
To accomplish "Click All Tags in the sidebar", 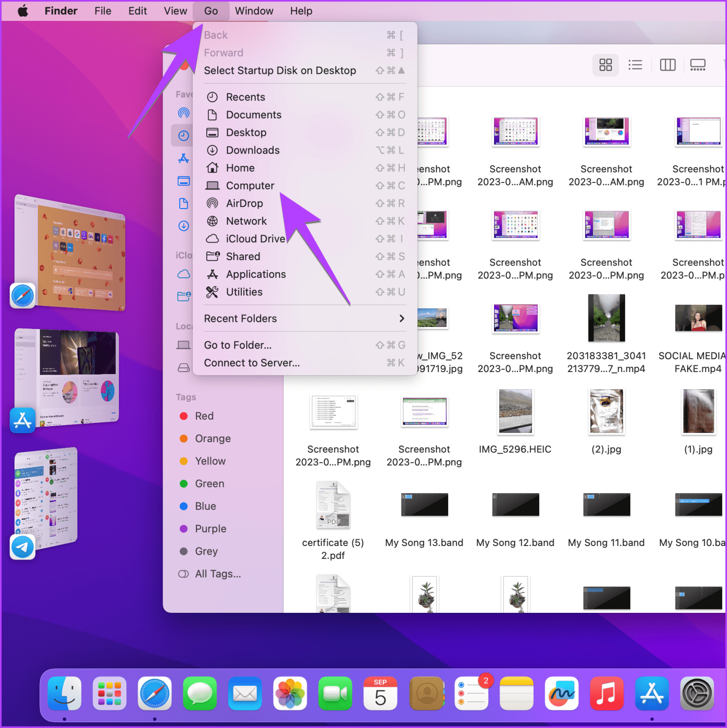I will (218, 573).
